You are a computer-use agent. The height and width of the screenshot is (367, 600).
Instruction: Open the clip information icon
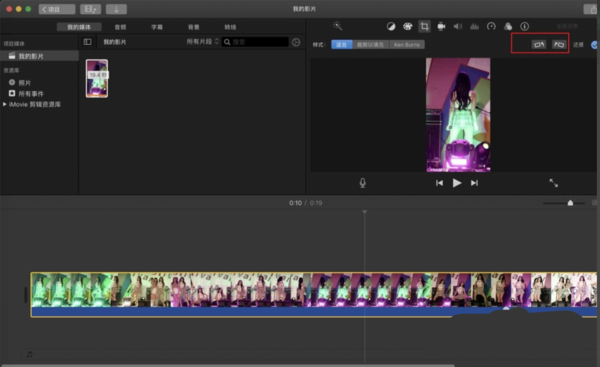click(525, 26)
